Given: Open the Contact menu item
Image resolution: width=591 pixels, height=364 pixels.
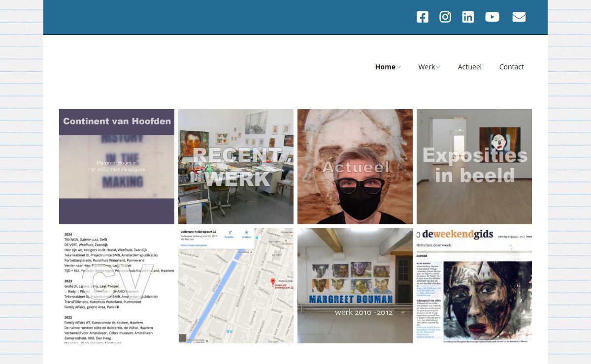Looking at the screenshot, I should tap(512, 67).
